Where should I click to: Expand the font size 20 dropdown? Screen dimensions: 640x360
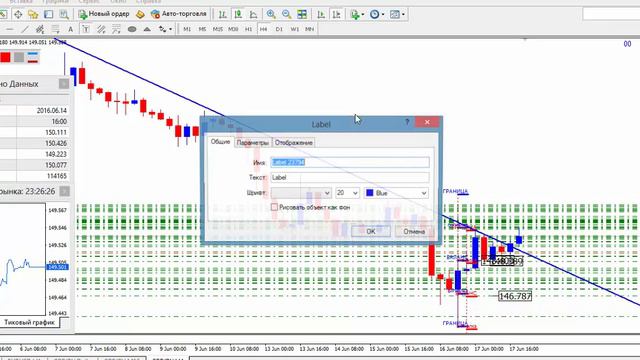point(355,193)
